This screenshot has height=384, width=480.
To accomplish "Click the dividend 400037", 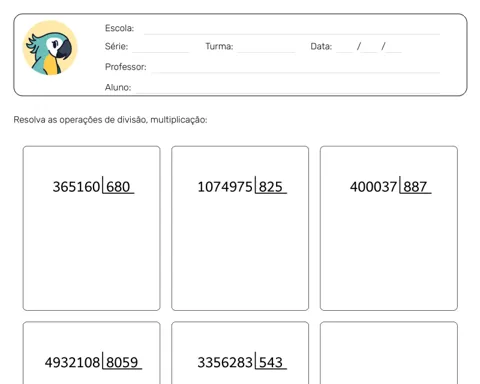I will [373, 187].
